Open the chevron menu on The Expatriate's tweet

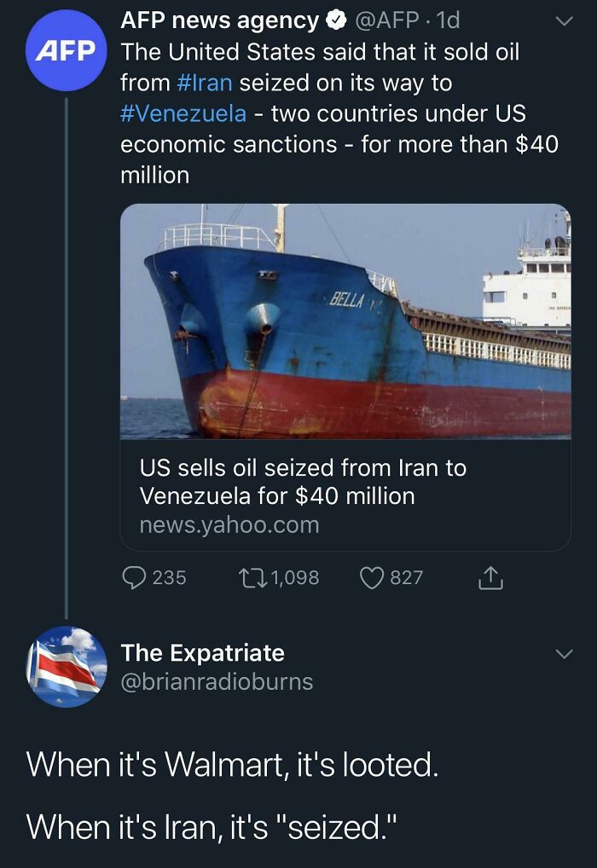point(568,651)
